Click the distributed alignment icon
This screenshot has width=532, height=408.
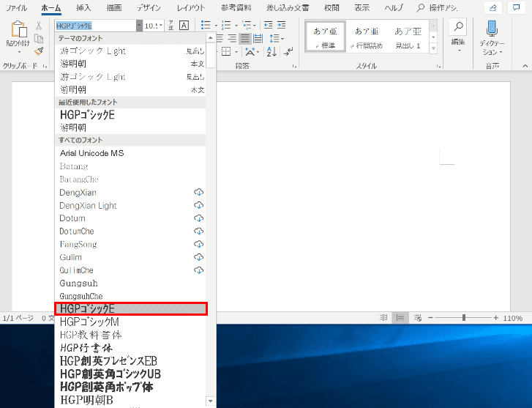click(258, 38)
